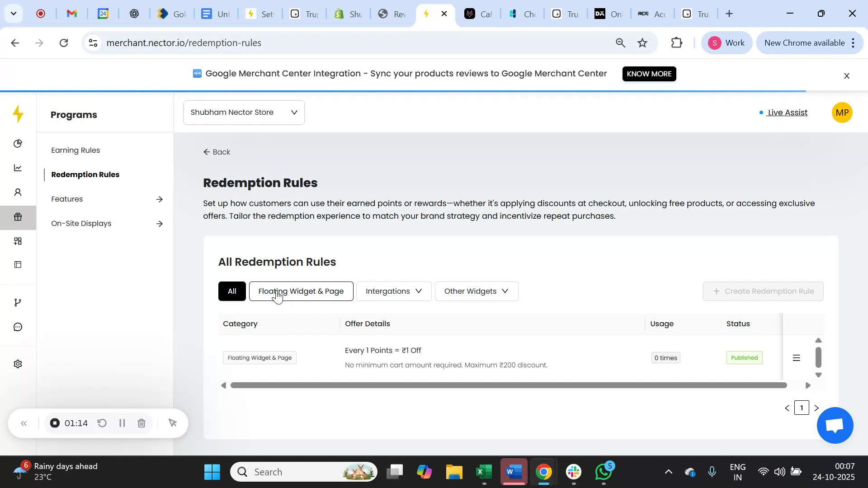868x488 pixels.
Task: Switch to the Earning Rules section
Action: [75, 150]
